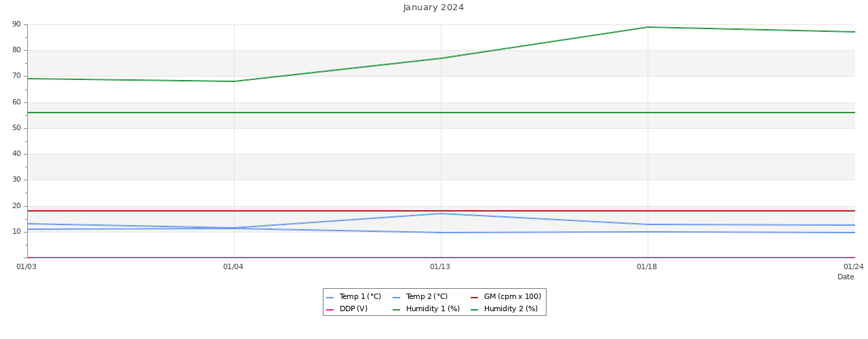
Task: Click the Temp line peak at 01/13
Action: (441, 214)
